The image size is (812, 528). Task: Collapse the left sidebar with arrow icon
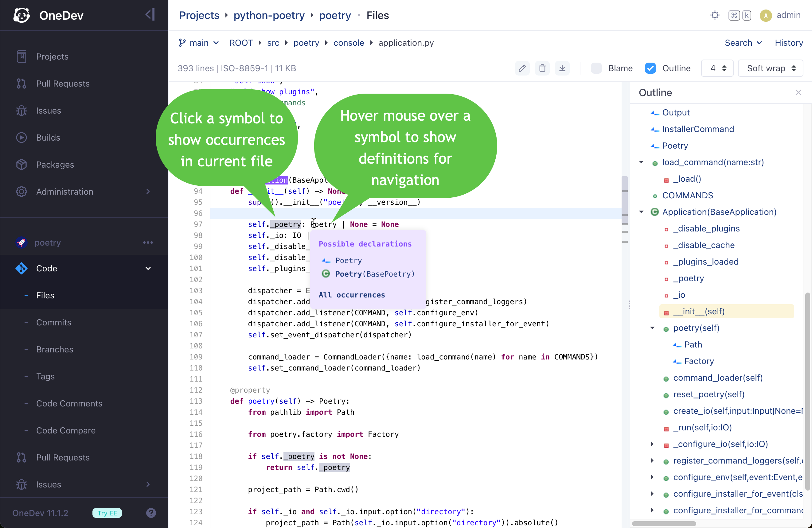point(150,15)
